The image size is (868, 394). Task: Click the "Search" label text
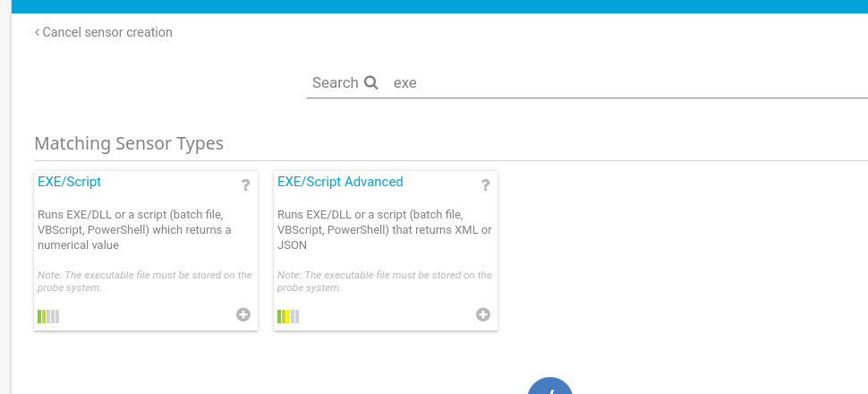coord(335,82)
